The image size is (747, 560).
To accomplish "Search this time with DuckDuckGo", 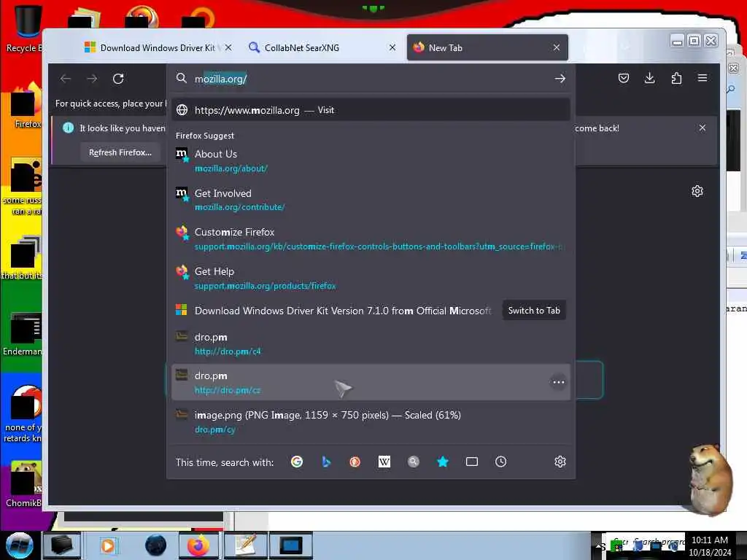I will (355, 462).
